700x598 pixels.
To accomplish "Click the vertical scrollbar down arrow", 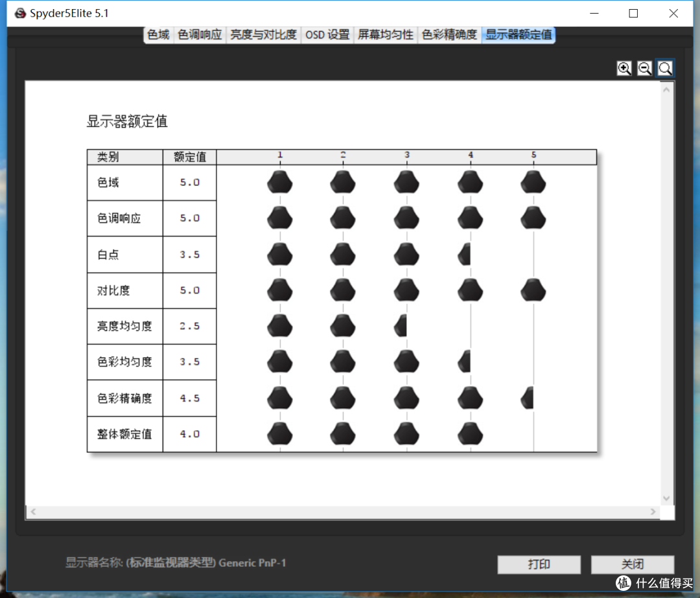I will click(666, 498).
